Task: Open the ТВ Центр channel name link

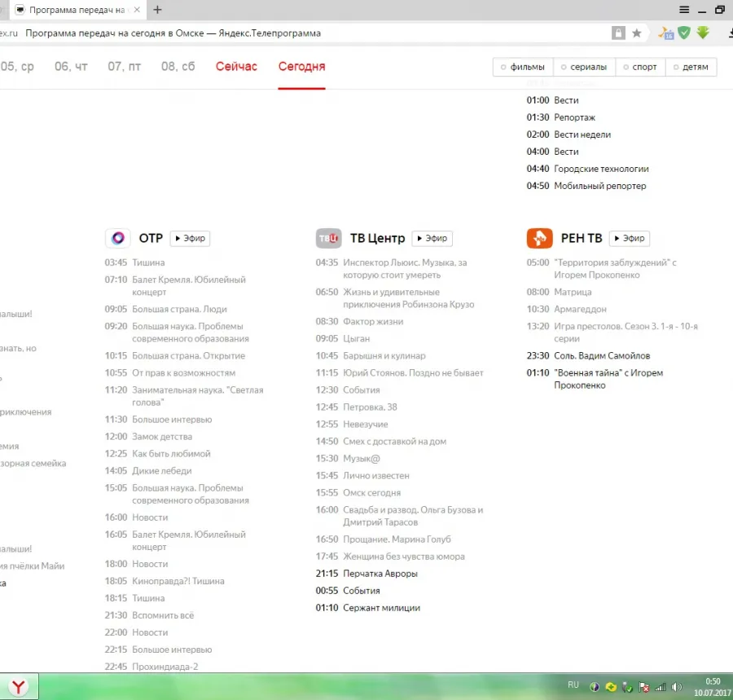Action: coord(377,238)
